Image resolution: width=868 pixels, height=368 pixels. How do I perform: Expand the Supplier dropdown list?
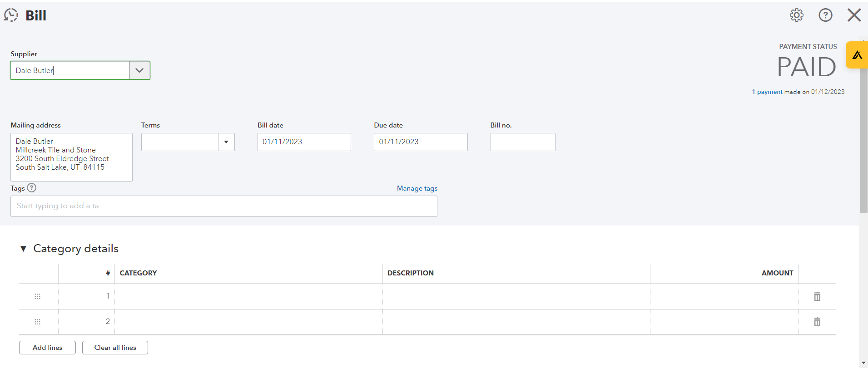[x=139, y=70]
